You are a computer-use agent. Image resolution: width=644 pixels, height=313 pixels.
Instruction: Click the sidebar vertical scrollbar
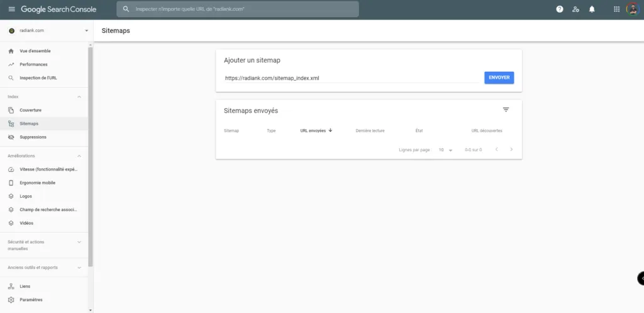(91, 157)
